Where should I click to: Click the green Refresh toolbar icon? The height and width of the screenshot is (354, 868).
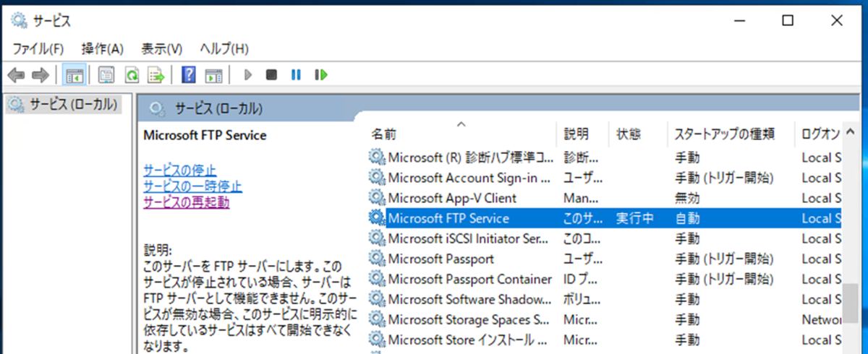(132, 74)
